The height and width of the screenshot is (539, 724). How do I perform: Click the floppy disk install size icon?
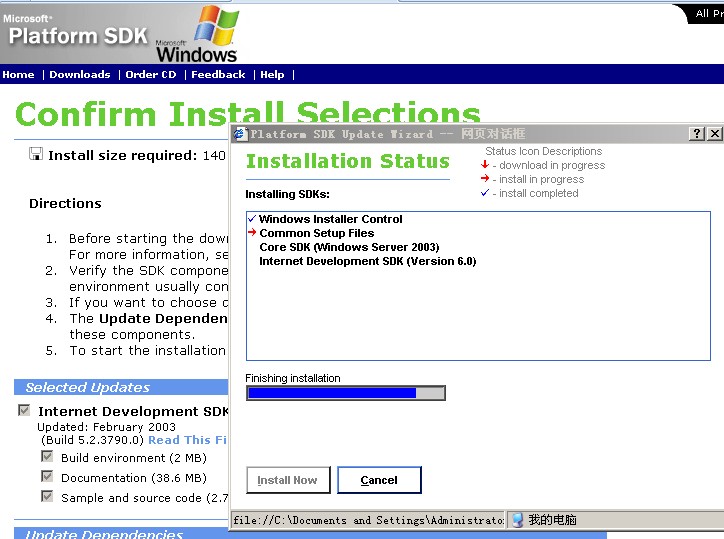click(x=36, y=154)
